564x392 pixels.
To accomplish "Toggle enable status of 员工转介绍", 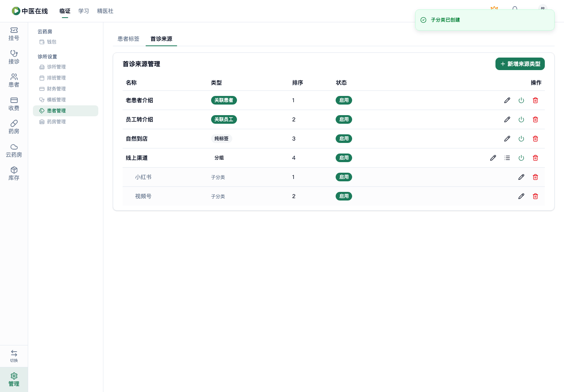I will (x=521, y=119).
